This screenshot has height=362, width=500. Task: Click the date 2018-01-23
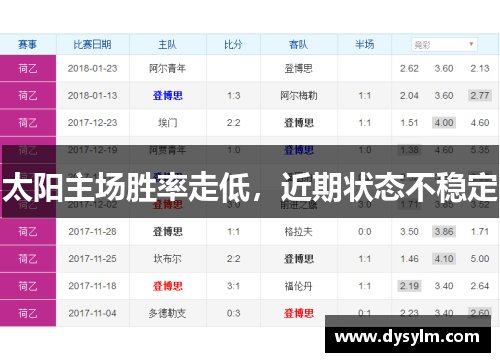pyautogui.click(x=92, y=68)
